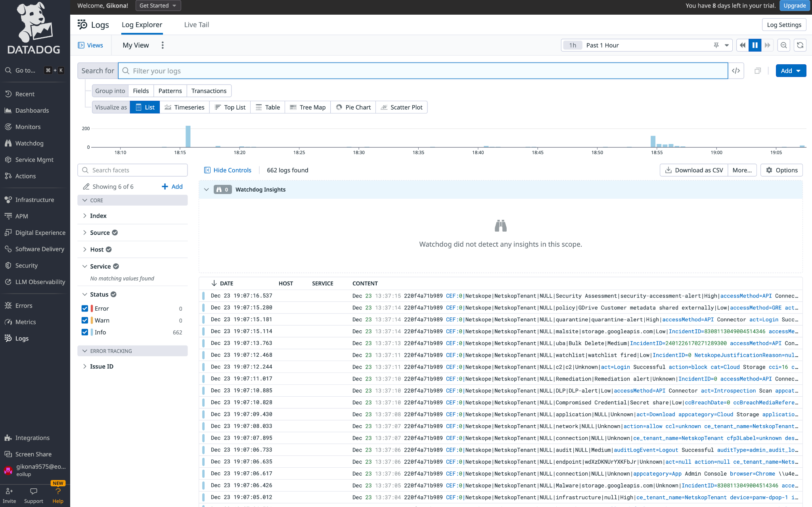
Task: Open the Help menu
Action: point(58,495)
